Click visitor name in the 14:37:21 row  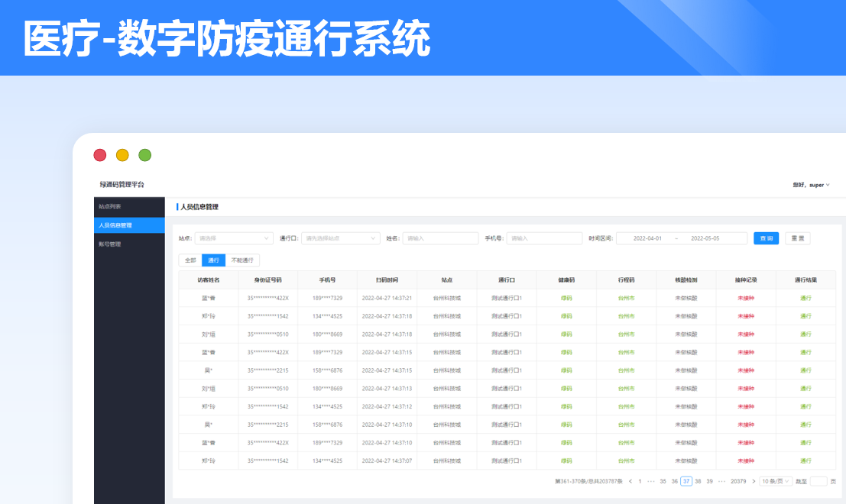click(x=209, y=298)
